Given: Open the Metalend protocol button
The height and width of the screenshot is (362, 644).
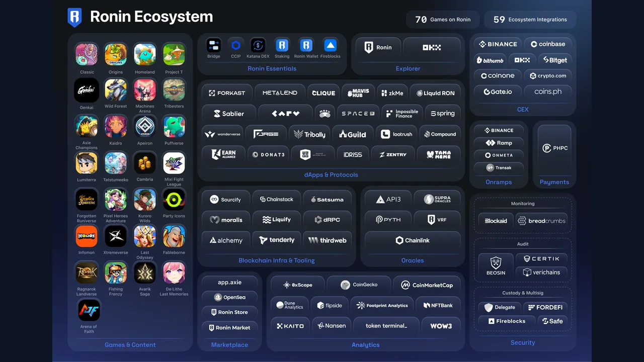Looking at the screenshot, I should click(x=279, y=93).
